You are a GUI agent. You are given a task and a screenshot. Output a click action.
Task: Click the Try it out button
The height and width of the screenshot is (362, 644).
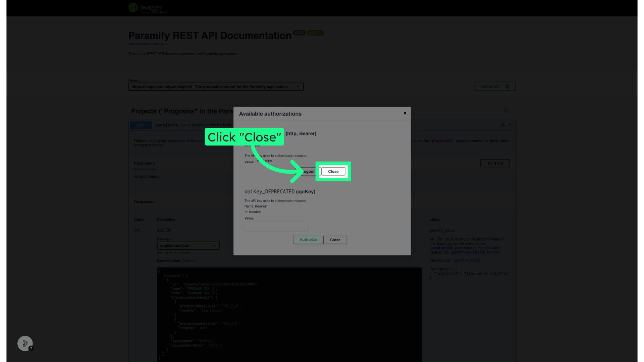point(495,164)
